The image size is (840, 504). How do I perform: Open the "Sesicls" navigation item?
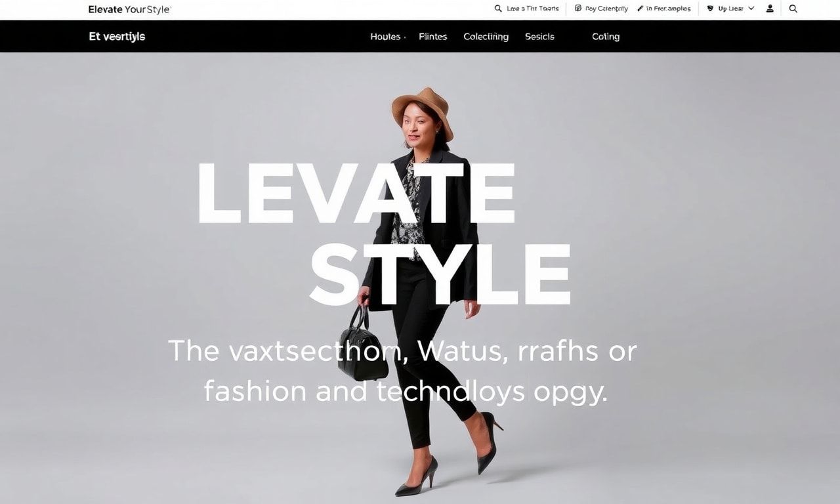(539, 37)
